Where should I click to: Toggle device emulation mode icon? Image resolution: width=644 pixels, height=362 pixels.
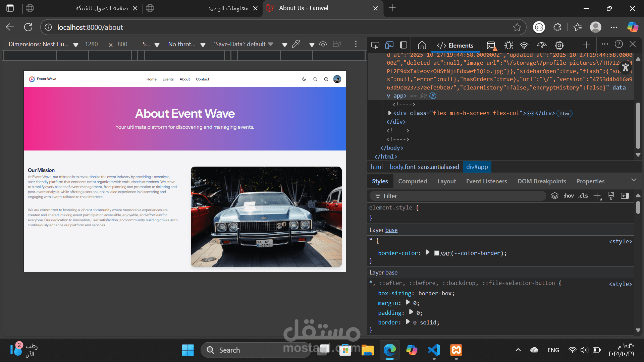point(389,45)
